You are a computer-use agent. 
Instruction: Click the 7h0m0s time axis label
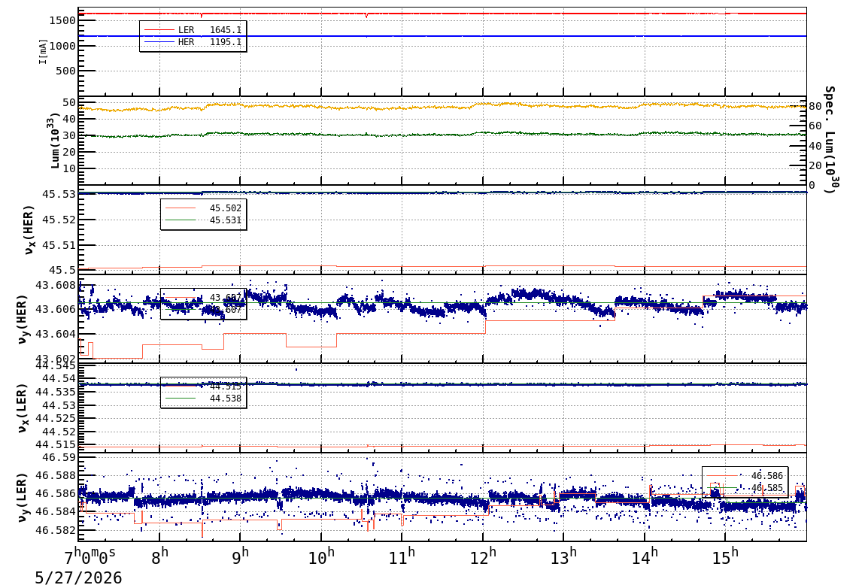point(90,554)
